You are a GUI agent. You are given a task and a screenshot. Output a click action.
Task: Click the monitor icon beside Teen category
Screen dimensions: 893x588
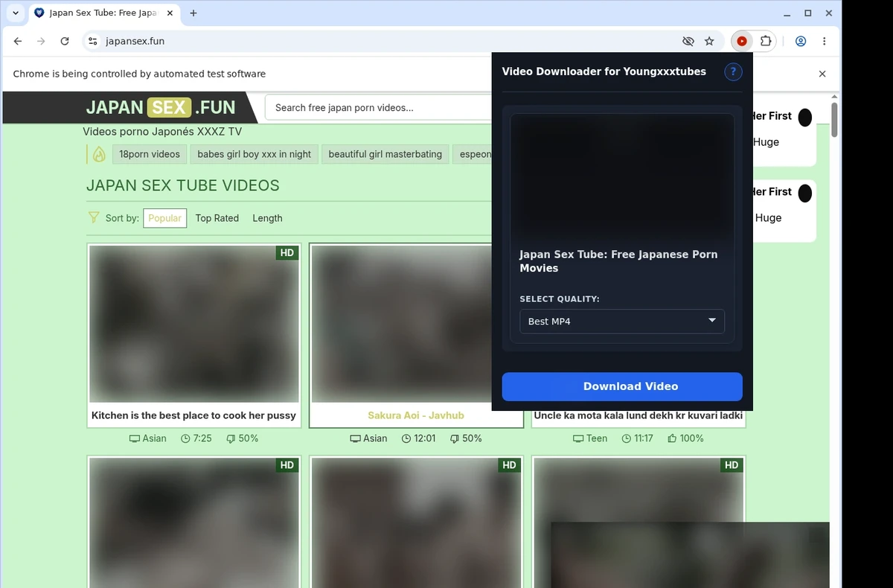[x=578, y=438]
